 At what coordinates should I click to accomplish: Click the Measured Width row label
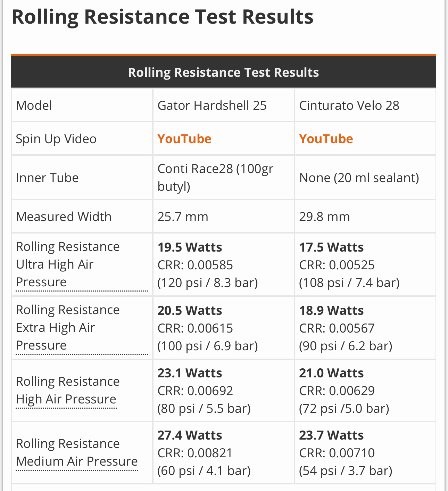(64, 216)
